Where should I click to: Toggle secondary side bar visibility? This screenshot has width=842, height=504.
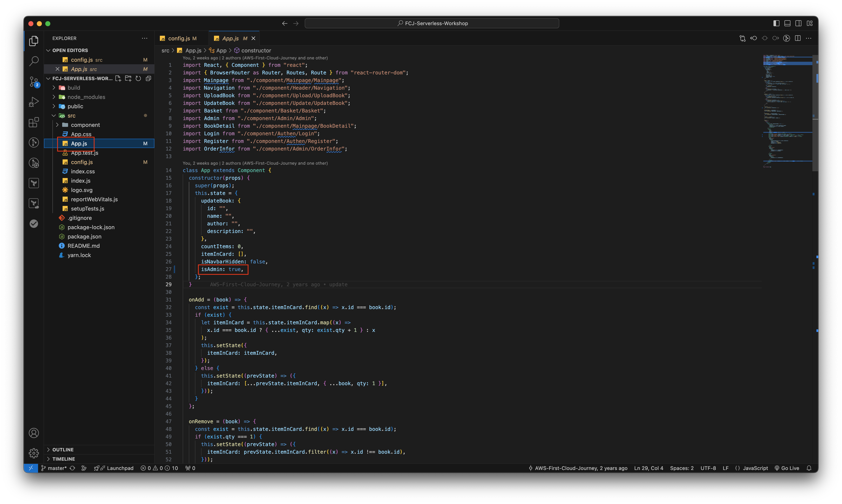point(798,23)
